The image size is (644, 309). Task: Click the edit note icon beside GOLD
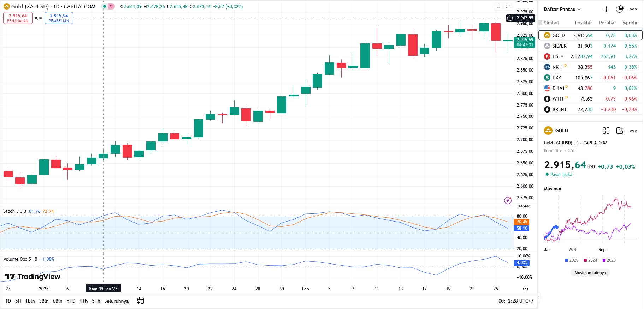coord(620,131)
